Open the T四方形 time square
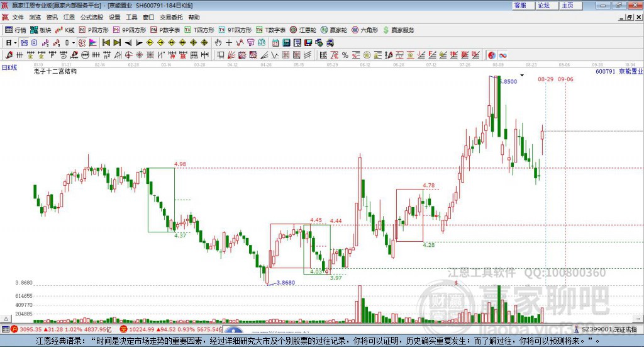The height and width of the screenshot is (347, 644). point(199,30)
